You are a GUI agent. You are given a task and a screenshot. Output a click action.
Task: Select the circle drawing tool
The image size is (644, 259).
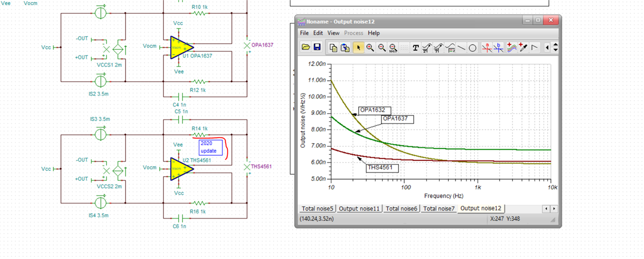click(472, 48)
